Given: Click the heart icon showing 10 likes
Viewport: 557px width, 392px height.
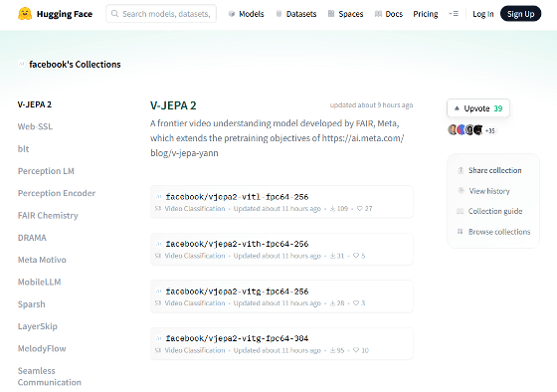Looking at the screenshot, I should pos(356,350).
